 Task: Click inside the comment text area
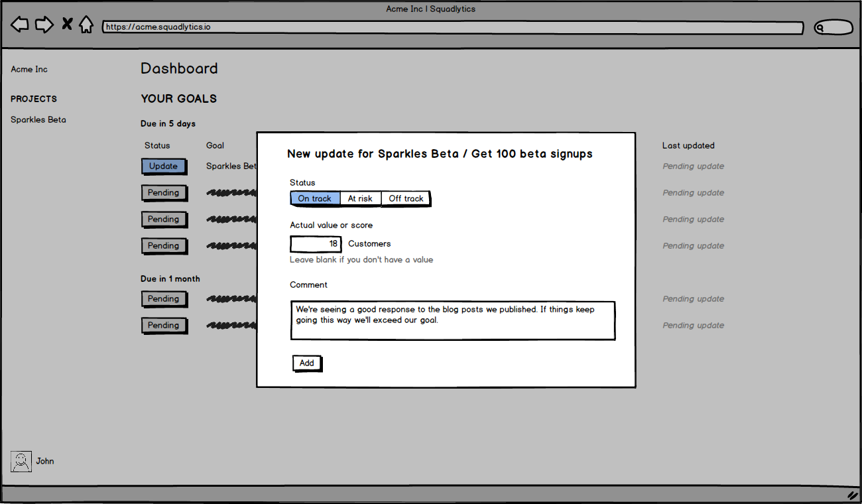coord(453,320)
